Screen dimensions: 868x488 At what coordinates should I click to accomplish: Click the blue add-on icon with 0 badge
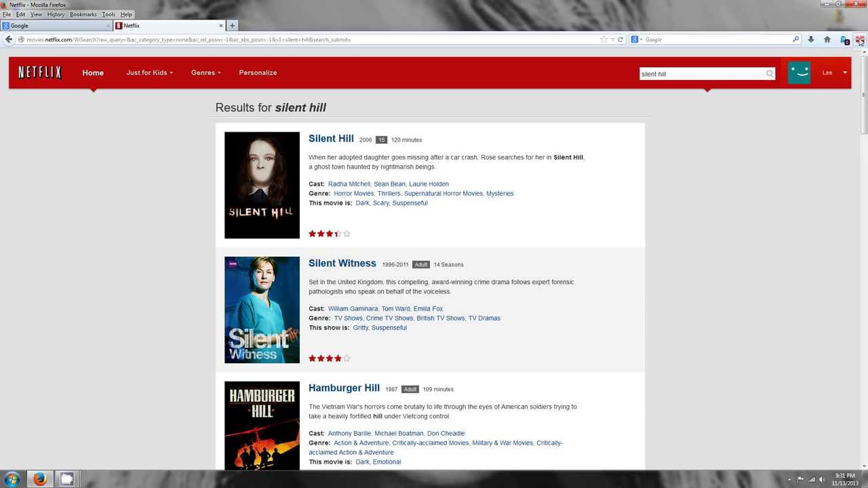844,40
